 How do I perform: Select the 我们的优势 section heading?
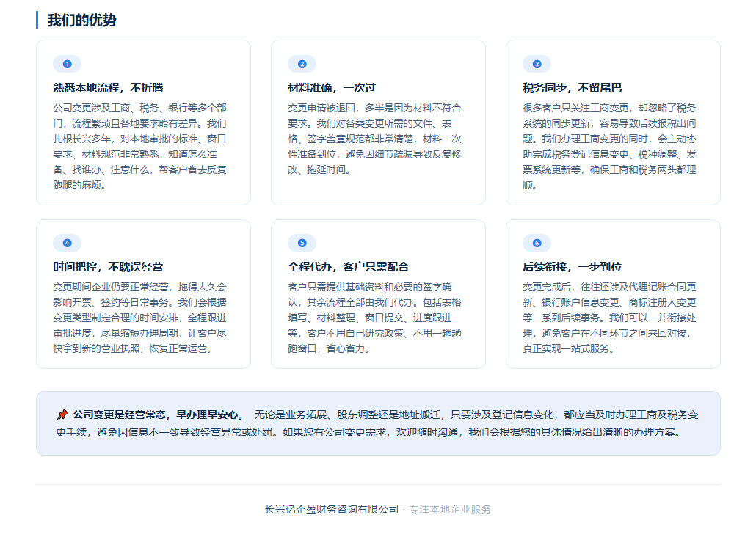[x=81, y=21]
